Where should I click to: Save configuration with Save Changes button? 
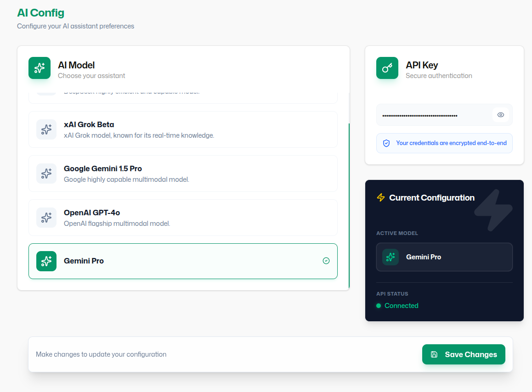coord(464,354)
